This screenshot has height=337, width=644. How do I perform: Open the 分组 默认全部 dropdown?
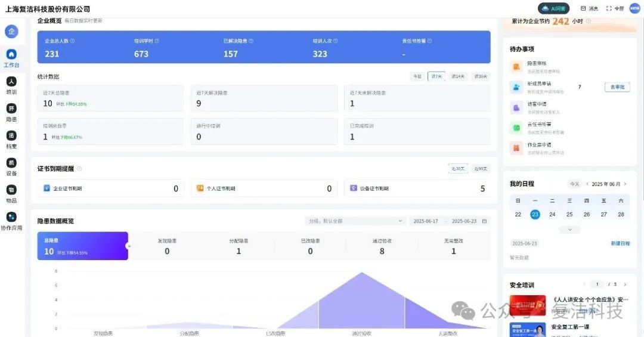coord(355,221)
